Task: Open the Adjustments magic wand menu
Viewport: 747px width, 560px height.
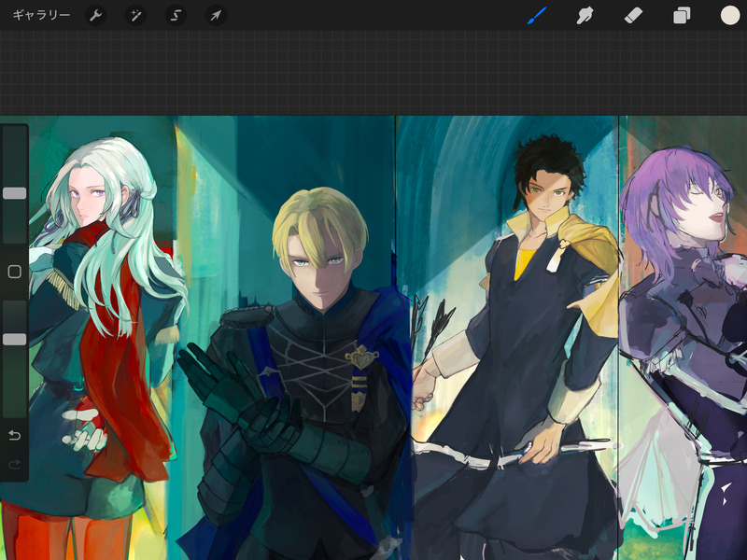Action: click(x=135, y=16)
